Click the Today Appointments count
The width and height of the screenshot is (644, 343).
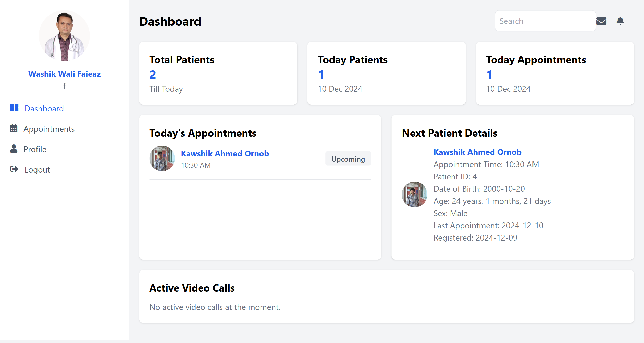coord(489,74)
